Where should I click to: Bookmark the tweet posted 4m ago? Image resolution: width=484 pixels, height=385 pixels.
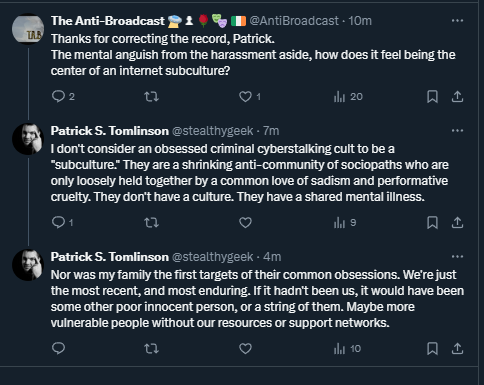(432, 349)
